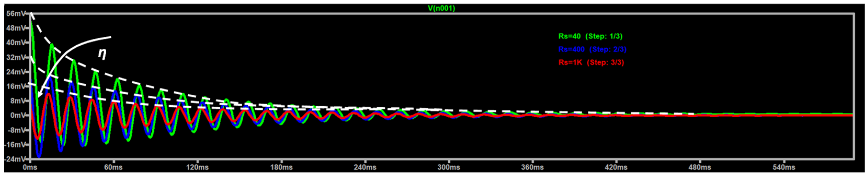Click the 540ms time axis label
This screenshot has width=868, height=176.
point(784,167)
